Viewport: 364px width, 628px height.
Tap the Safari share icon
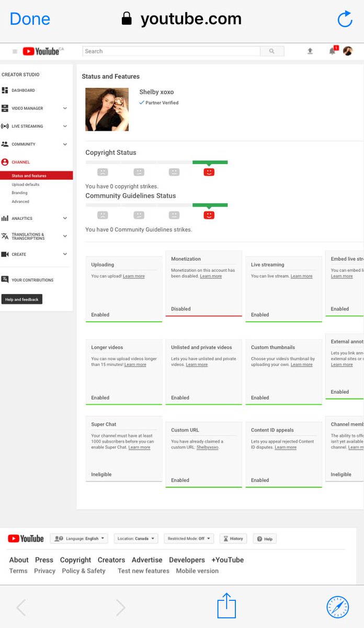[x=226, y=605]
